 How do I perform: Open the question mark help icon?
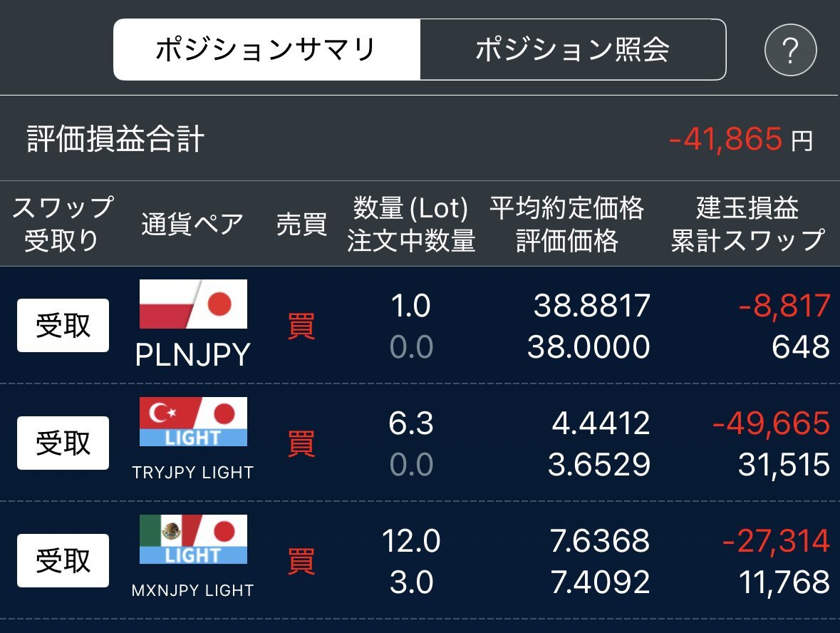coord(790,50)
